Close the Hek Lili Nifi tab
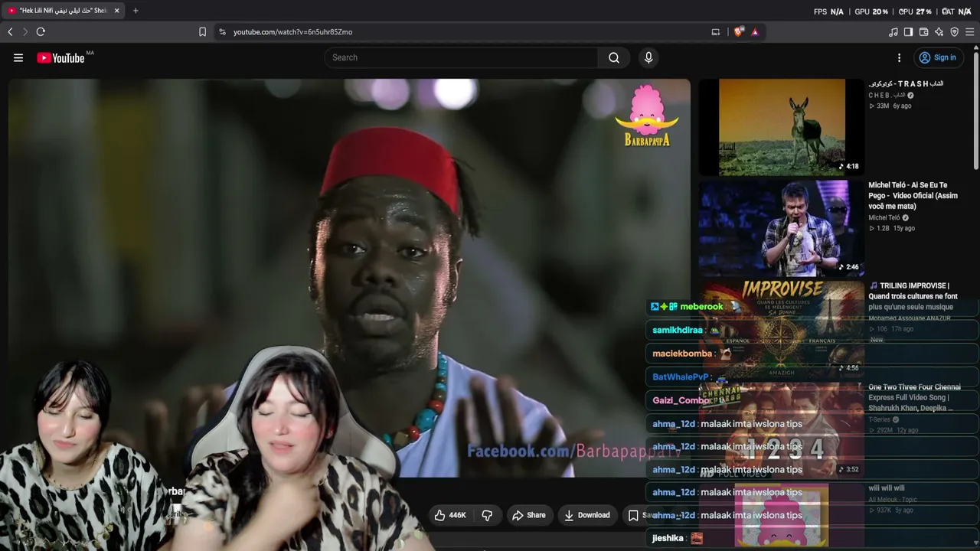980x551 pixels. [x=116, y=11]
